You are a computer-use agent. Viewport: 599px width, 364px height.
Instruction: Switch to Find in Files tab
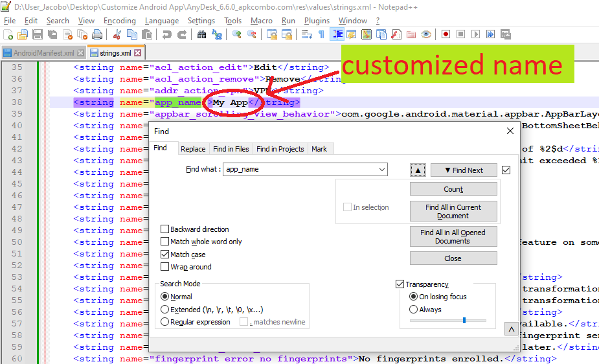231,149
